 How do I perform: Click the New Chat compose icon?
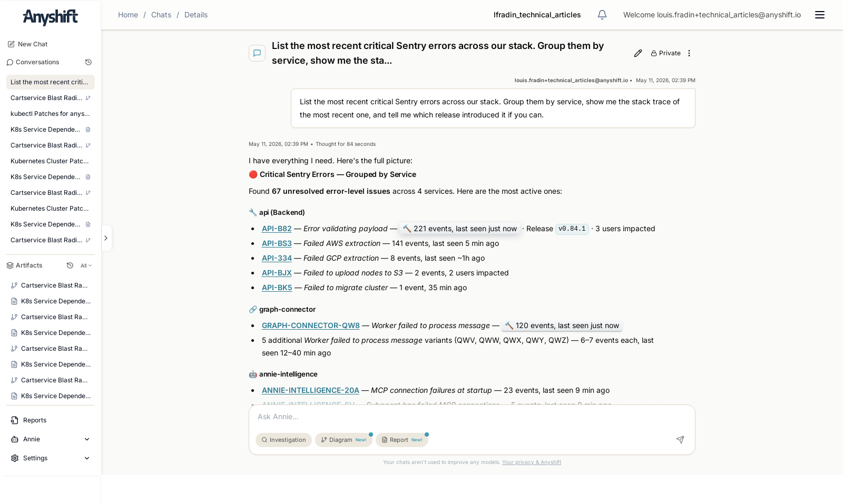pos(11,44)
